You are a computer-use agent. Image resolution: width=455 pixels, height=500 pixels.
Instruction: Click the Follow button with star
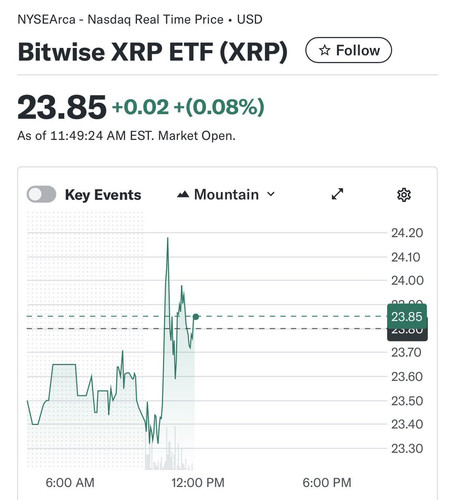(x=348, y=50)
